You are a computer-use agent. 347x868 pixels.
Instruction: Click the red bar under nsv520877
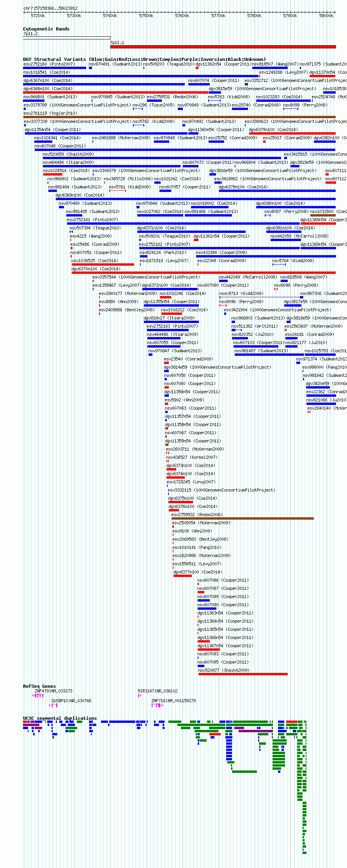coord(243,674)
